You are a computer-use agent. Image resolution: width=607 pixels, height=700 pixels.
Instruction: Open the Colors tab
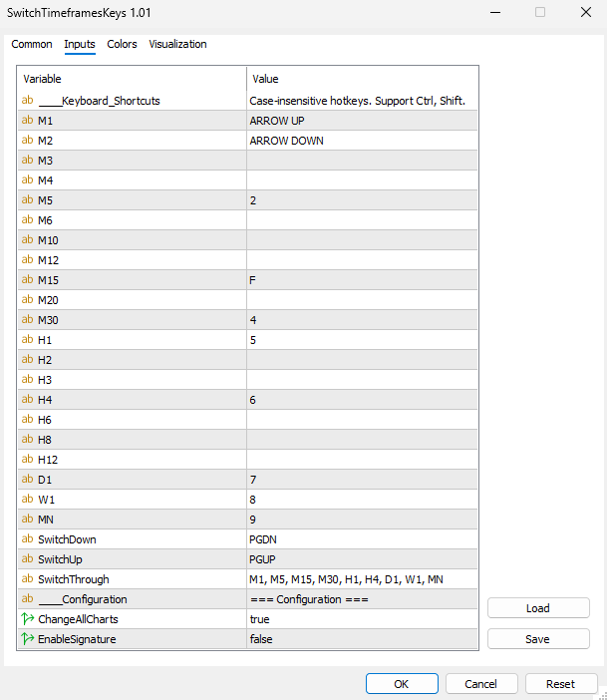click(123, 45)
